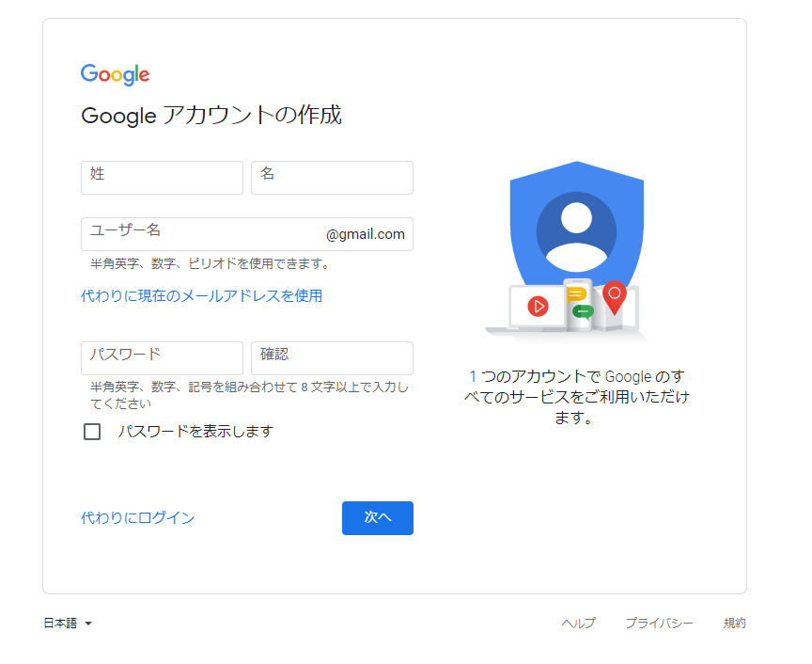Focus the 姓 last name field
This screenshot has width=812, height=664.
162,178
